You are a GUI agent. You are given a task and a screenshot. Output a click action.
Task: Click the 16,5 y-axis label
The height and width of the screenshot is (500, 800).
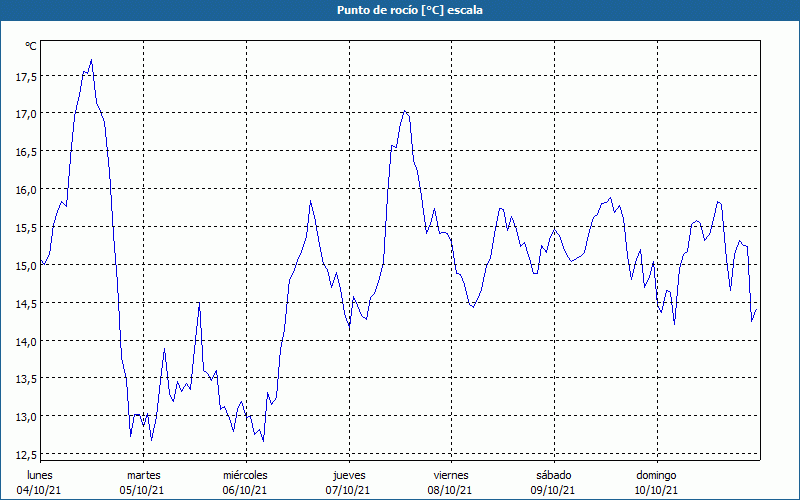(x=26, y=152)
